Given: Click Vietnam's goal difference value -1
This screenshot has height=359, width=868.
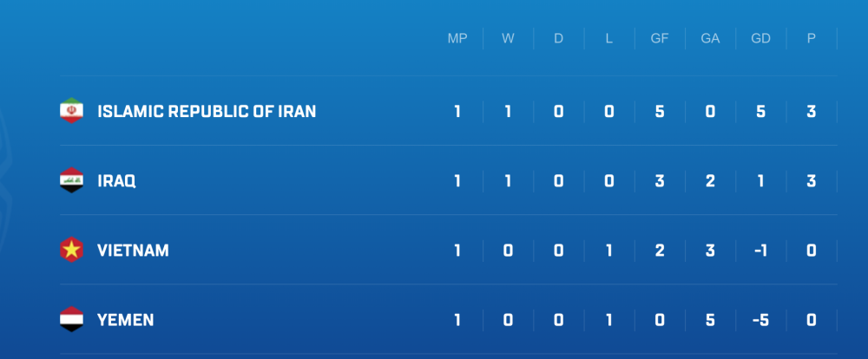Looking at the screenshot, I should pos(760,251).
